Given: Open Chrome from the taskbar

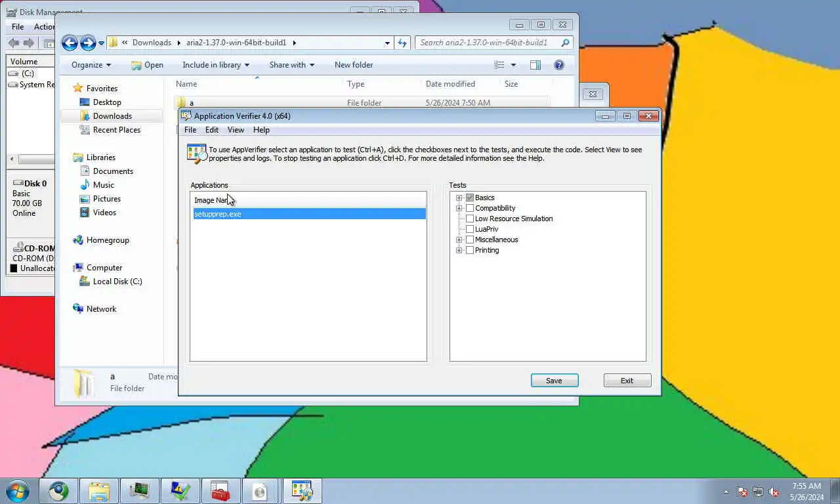Looking at the screenshot, I should pyautogui.click(x=59, y=491).
